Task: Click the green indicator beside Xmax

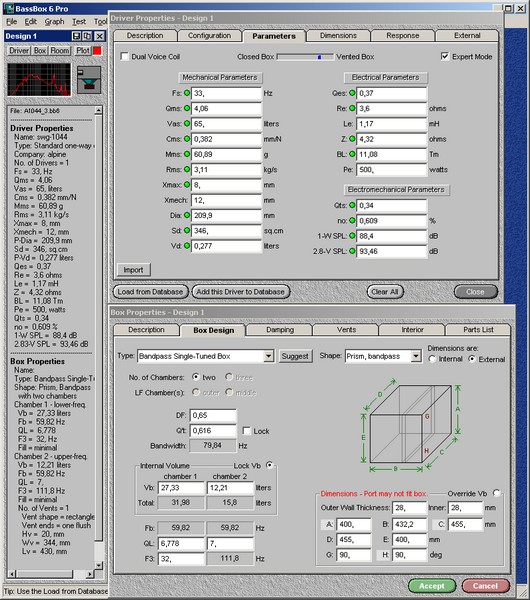Action: pyautogui.click(x=187, y=185)
